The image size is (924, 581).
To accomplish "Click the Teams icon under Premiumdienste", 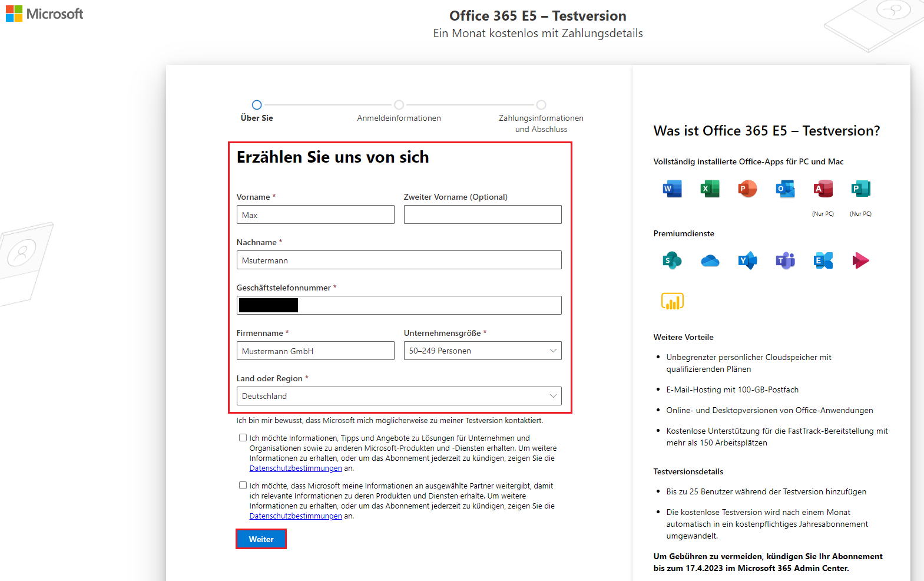I will [x=785, y=260].
